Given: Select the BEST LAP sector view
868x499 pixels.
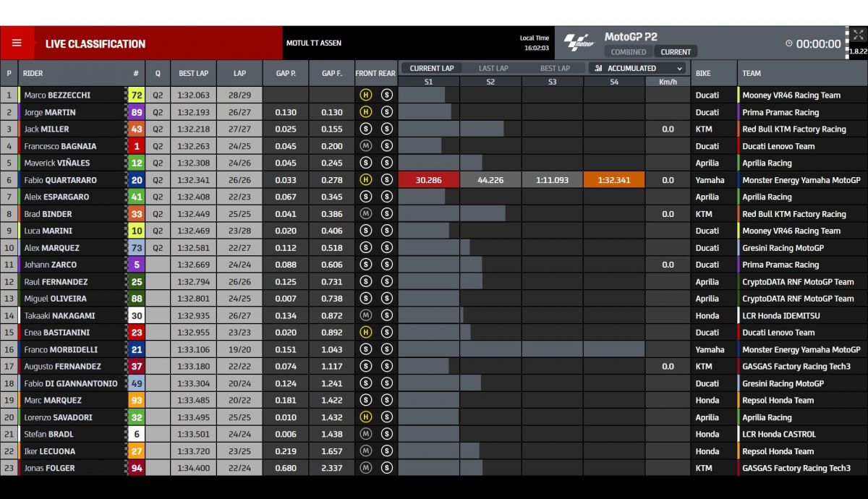Looking at the screenshot, I should [x=555, y=69].
